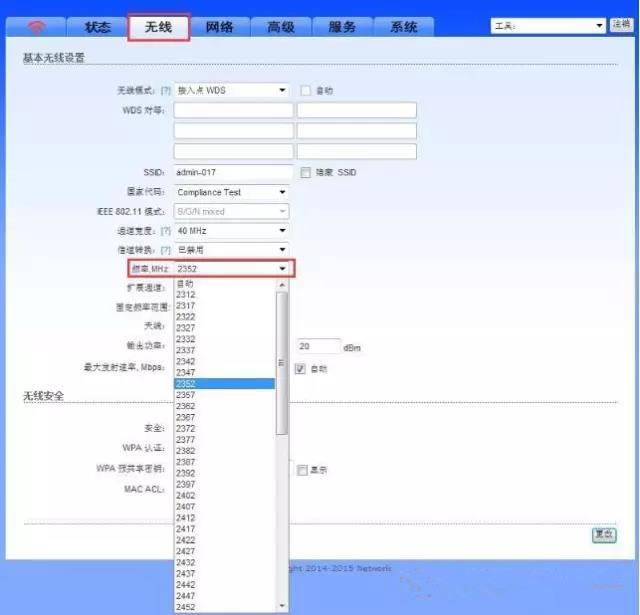Click the frequency list scroll-down arrow

(x=282, y=606)
